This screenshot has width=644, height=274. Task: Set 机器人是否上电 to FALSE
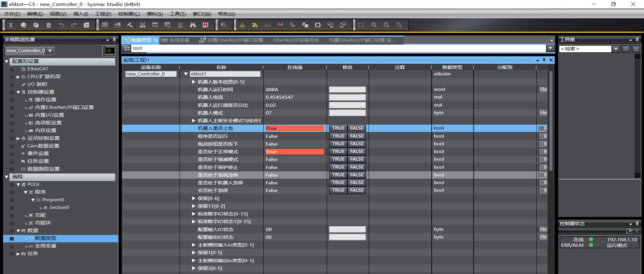coord(357,128)
